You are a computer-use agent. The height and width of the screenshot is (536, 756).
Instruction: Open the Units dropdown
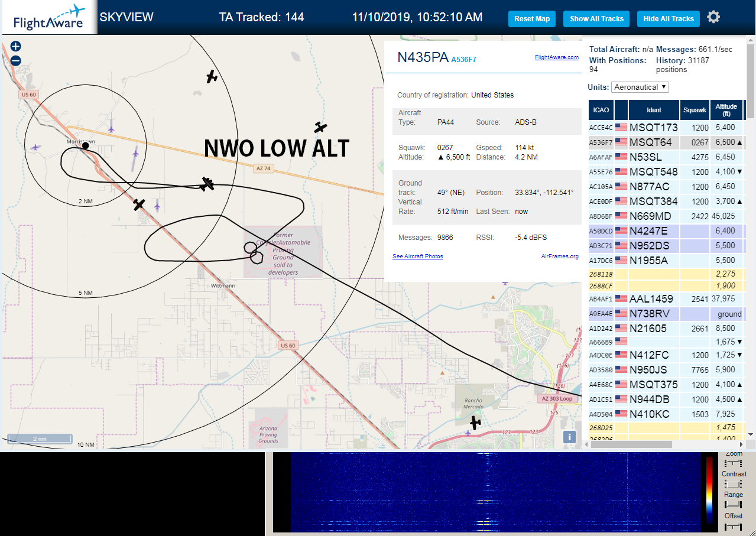tap(640, 87)
